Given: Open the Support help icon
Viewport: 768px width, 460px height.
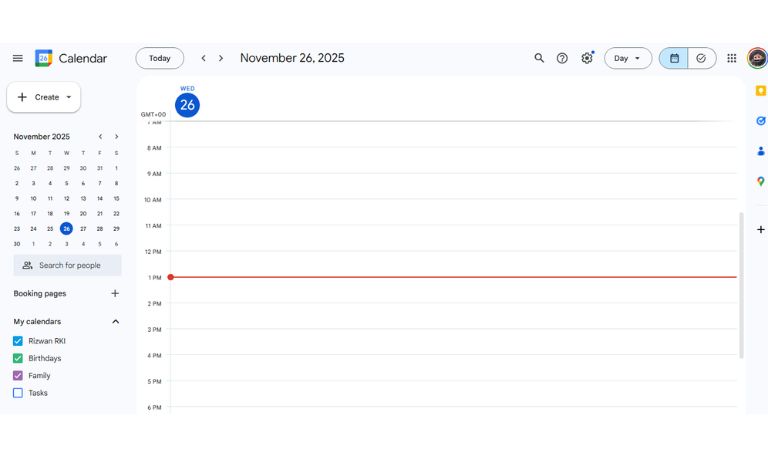Looking at the screenshot, I should coord(562,58).
